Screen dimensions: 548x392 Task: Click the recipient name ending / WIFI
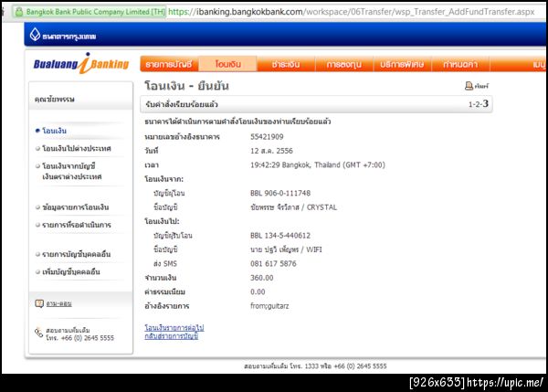(x=286, y=249)
